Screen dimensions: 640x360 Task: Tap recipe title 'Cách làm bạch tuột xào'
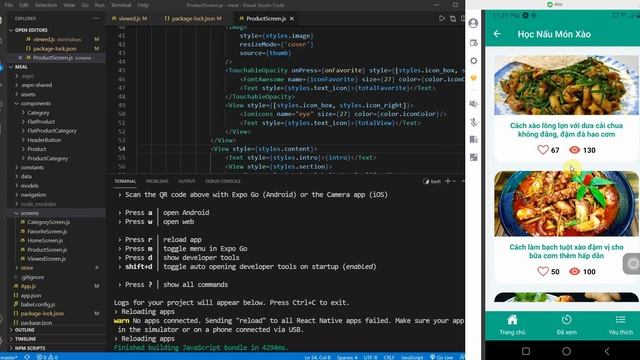(x=566, y=251)
